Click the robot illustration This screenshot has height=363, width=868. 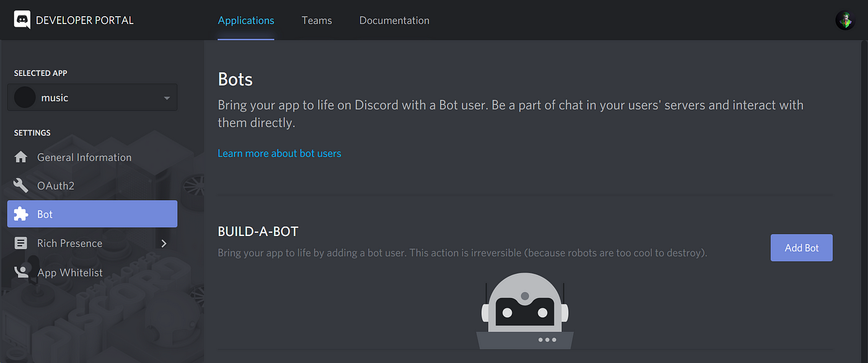525,311
